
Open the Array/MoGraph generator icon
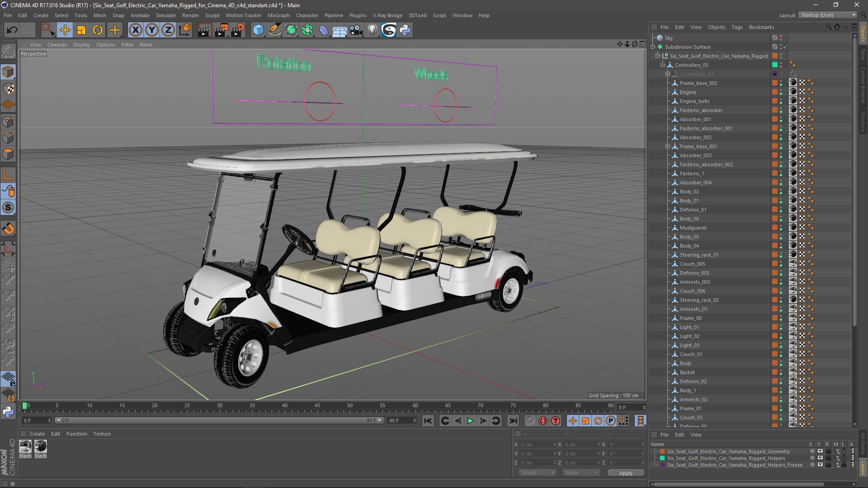coord(307,30)
